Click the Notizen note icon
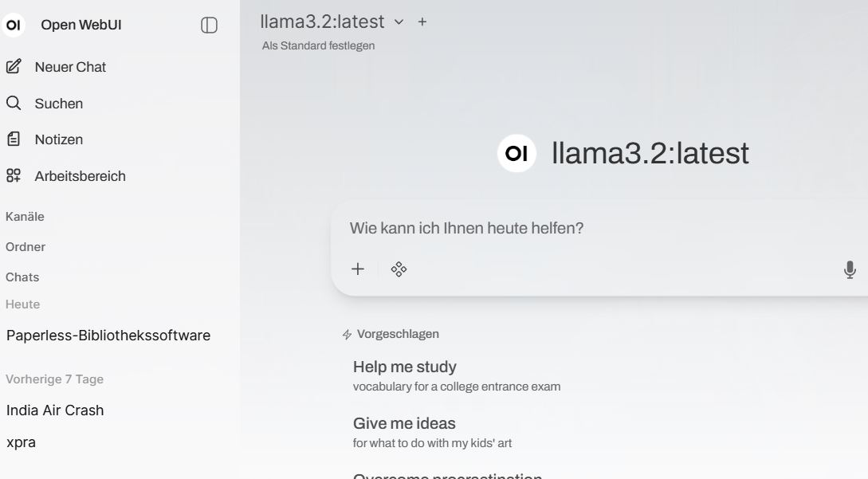 (14, 139)
